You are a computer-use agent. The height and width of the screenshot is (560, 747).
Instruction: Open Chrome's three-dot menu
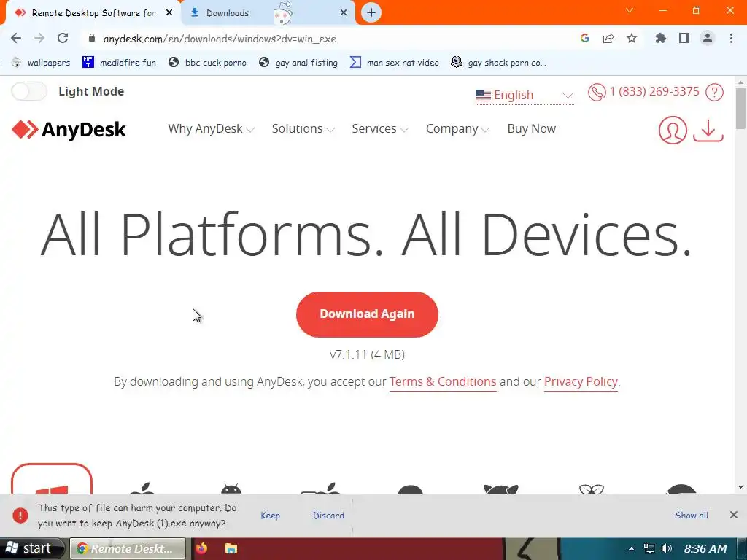tap(731, 38)
